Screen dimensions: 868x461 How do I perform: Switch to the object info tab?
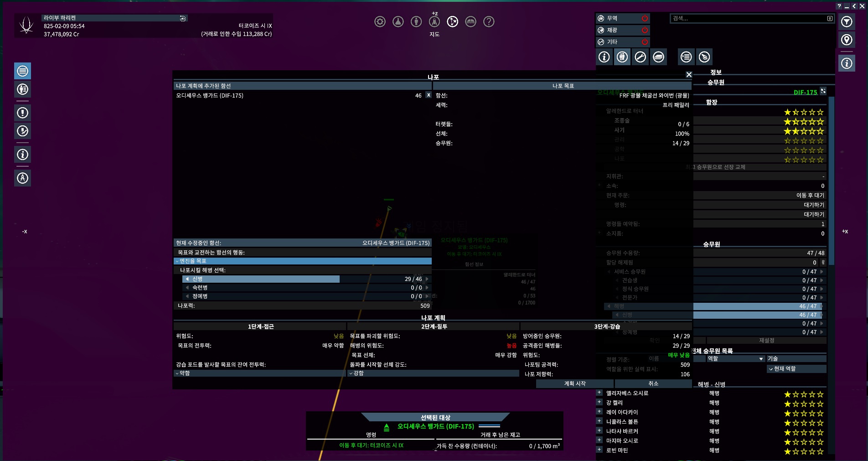[x=604, y=57]
